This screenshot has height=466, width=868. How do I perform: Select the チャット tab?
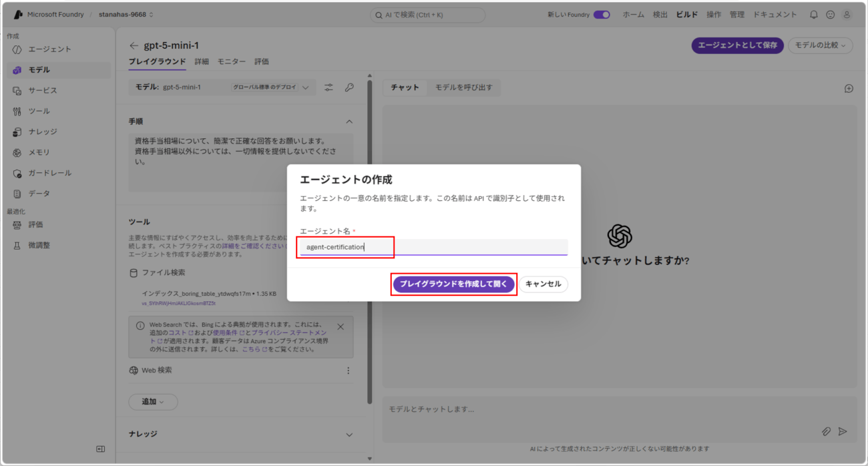(405, 87)
